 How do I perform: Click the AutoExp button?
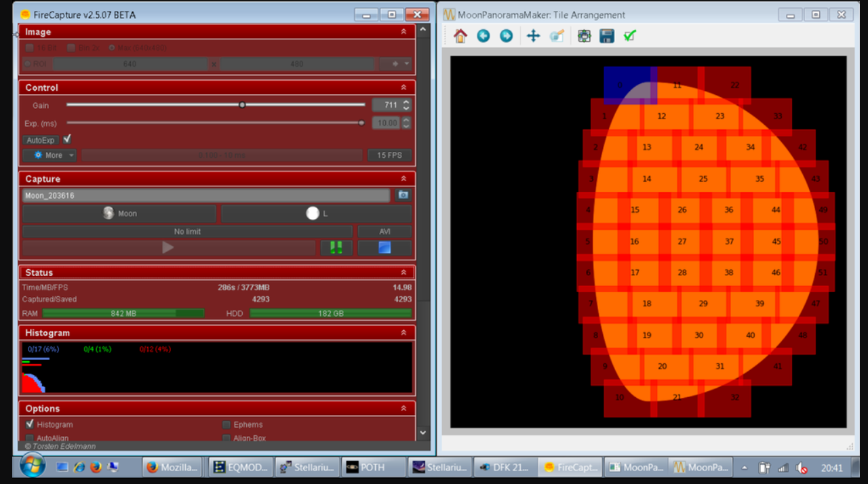coord(41,140)
